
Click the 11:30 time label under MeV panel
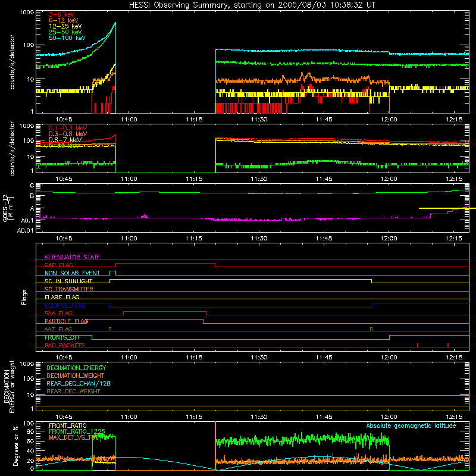[259, 179]
